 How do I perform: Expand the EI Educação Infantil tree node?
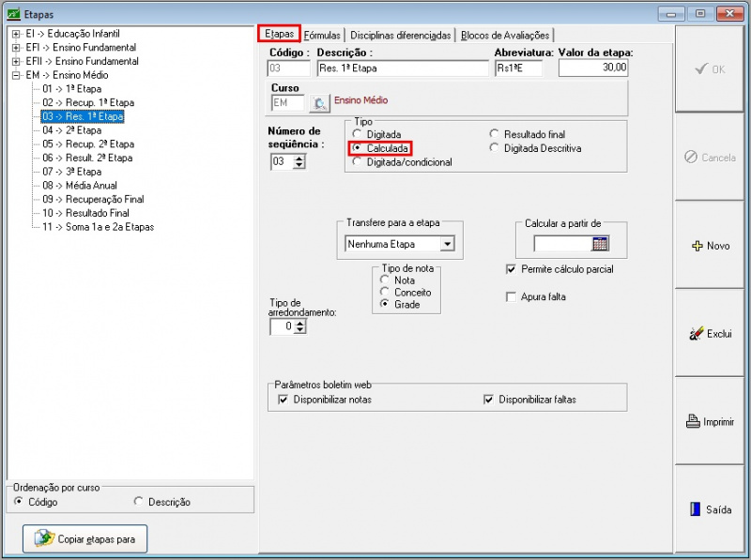click(x=16, y=34)
